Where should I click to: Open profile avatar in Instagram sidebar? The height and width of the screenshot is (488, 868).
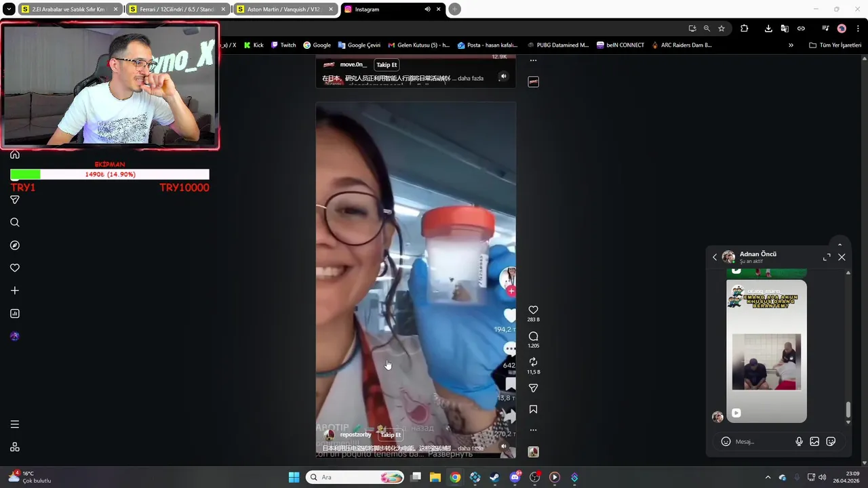(x=15, y=336)
